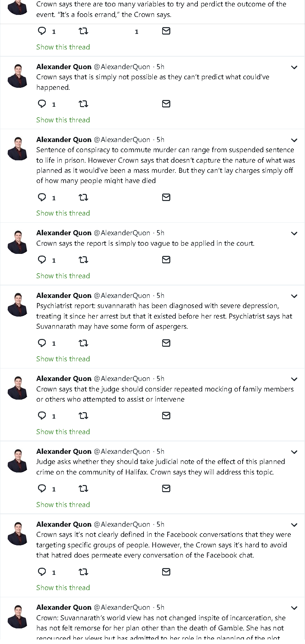The image size is (305, 644).
Task: Reply to the tweet about mocking family members
Action: (x=42, y=416)
